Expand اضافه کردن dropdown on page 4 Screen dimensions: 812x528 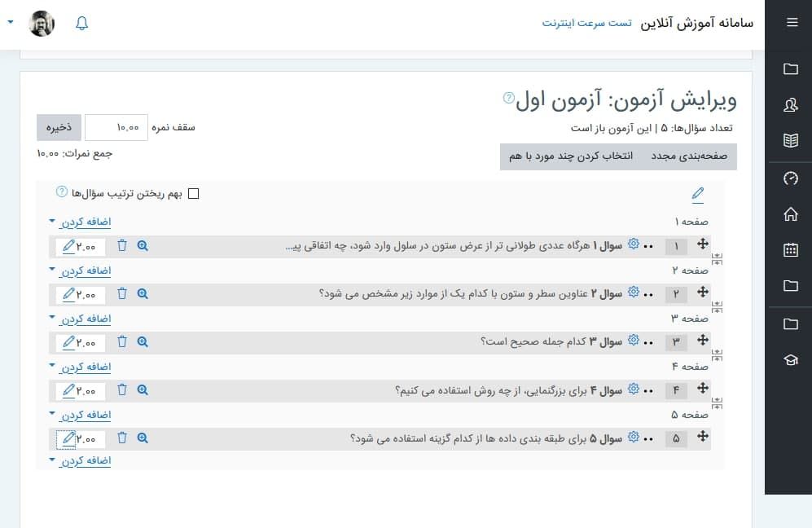(81, 367)
